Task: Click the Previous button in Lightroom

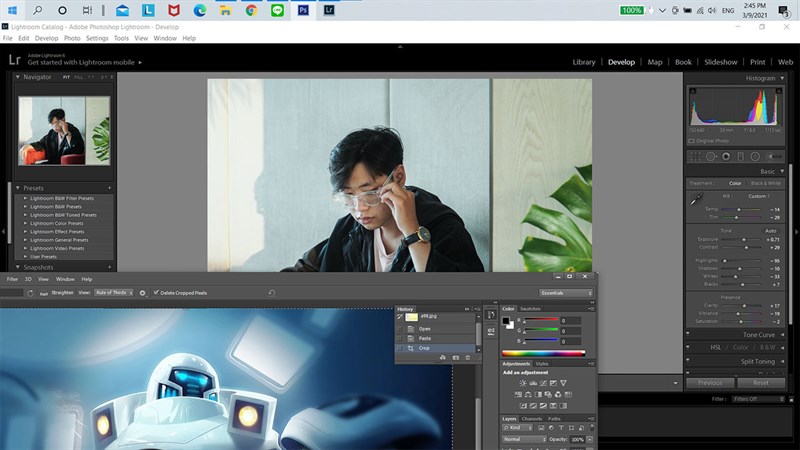Action: coord(710,383)
